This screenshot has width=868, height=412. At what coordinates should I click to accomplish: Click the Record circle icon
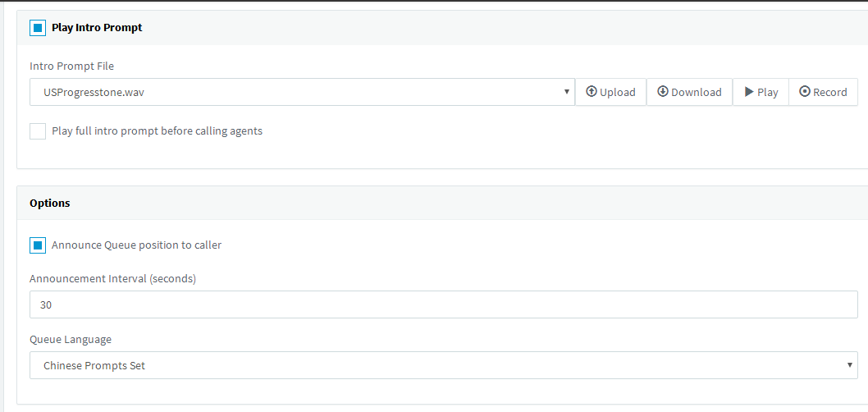tap(805, 92)
